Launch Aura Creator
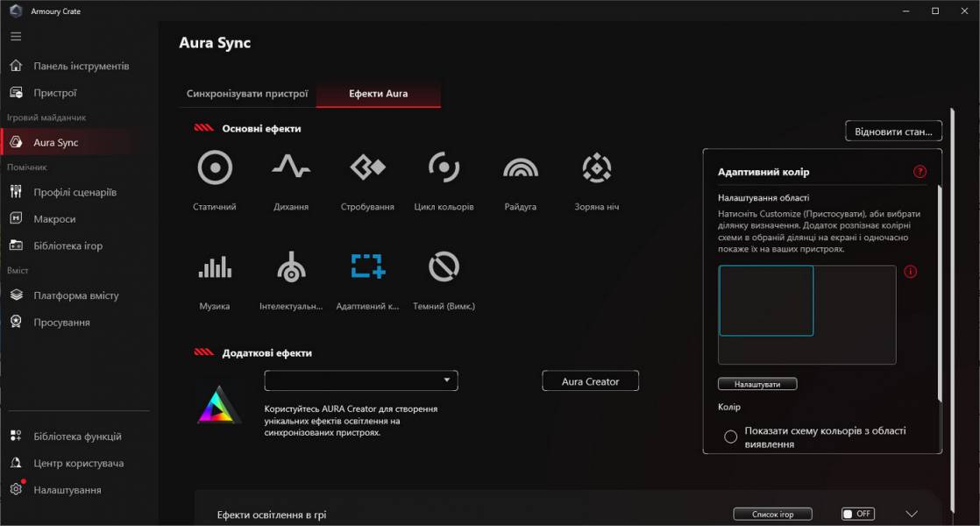 [590, 380]
